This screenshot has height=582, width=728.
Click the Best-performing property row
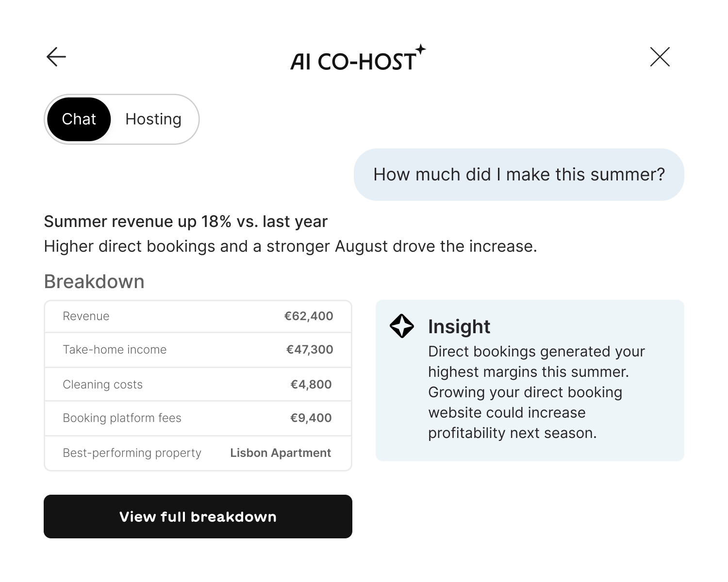198,453
